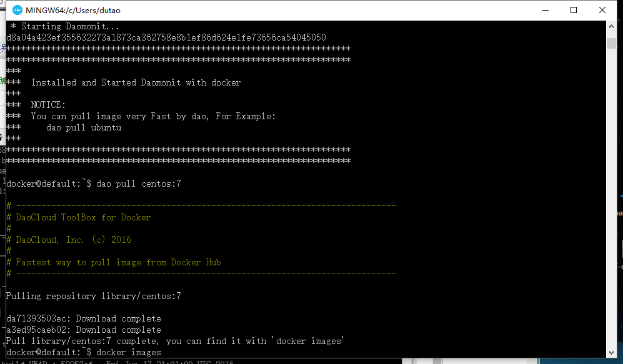This screenshot has width=623, height=364.
Task: Click the 'Pulling repository library/centos:7' line
Action: click(x=93, y=296)
